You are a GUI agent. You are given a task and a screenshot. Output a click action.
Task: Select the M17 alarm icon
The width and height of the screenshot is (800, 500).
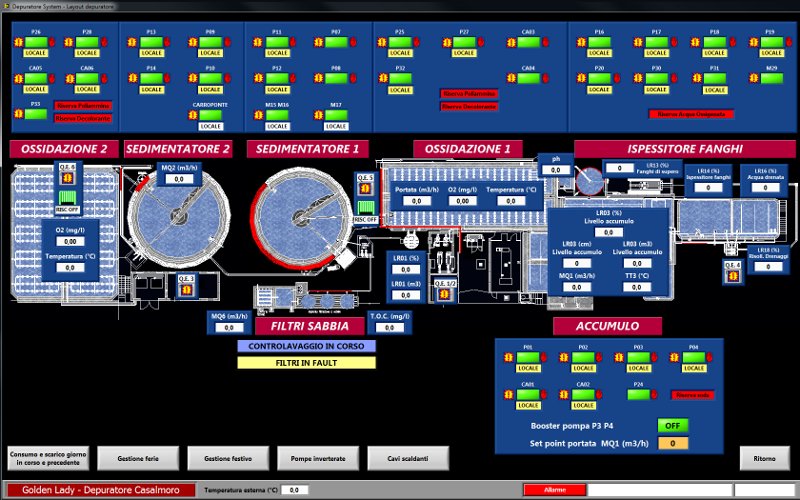coord(318,115)
